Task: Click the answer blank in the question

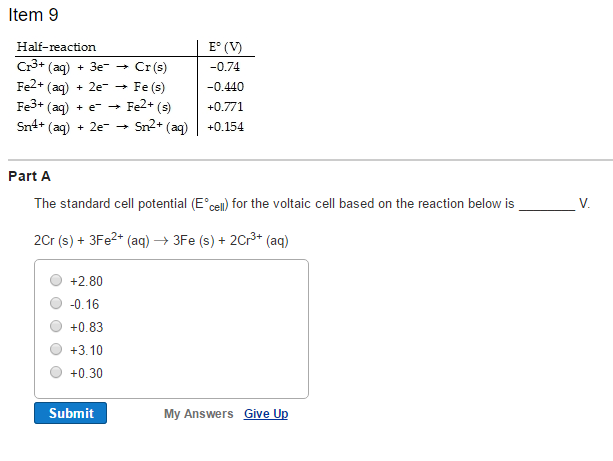Action: click(546, 204)
